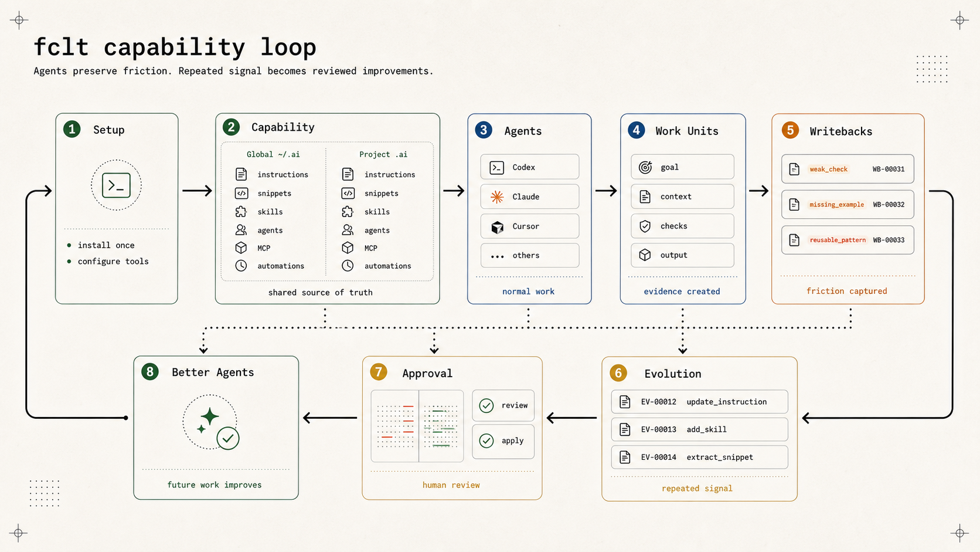
Task: Click the 'Writebacks' panel heading
Action: [x=841, y=131]
